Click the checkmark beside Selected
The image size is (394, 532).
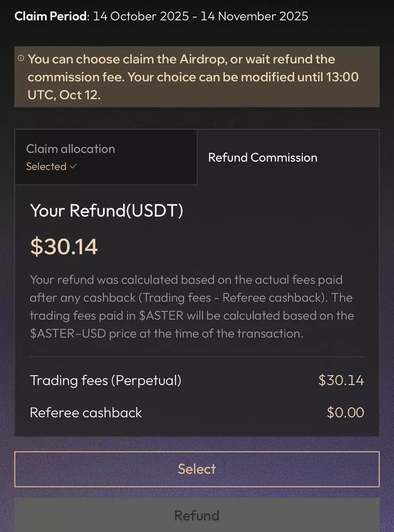point(74,166)
